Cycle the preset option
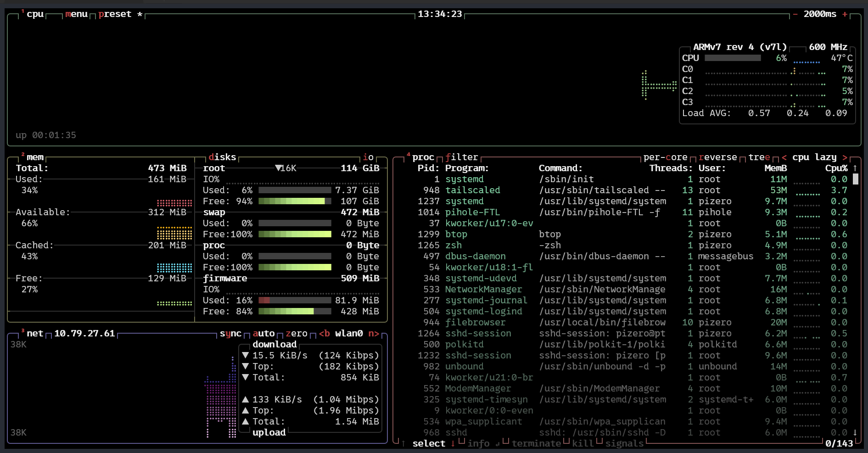 [115, 14]
